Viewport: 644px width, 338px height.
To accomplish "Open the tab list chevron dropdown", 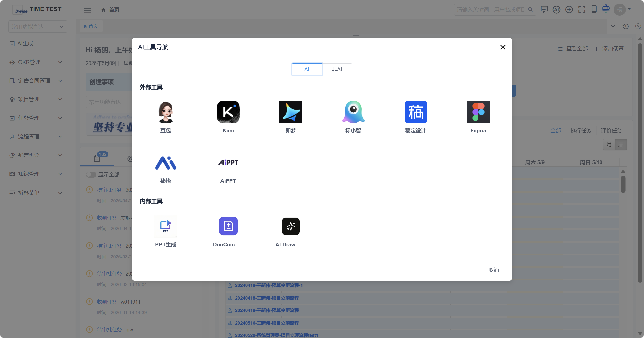I will click(613, 26).
